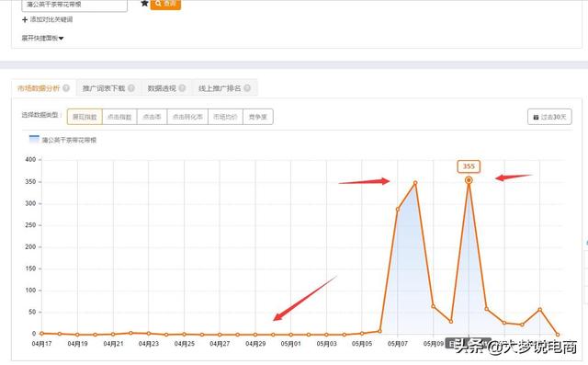Select the 点击指数 data type
This screenshot has height=365, width=588.
119,117
